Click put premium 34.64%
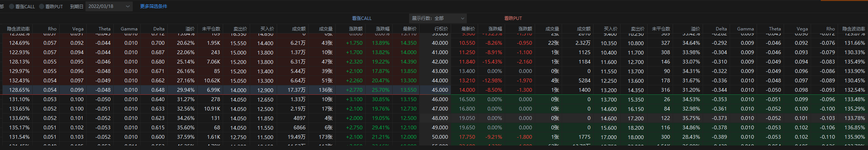The image size is (868, 150). click(x=691, y=43)
